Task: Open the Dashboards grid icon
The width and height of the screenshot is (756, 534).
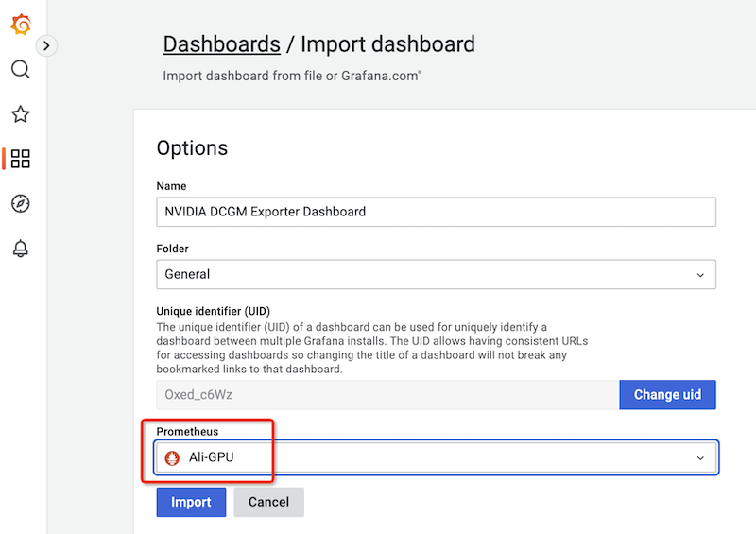Action: tap(20, 159)
